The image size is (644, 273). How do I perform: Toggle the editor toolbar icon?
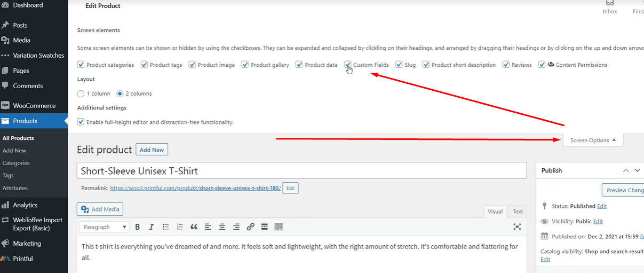click(x=279, y=227)
